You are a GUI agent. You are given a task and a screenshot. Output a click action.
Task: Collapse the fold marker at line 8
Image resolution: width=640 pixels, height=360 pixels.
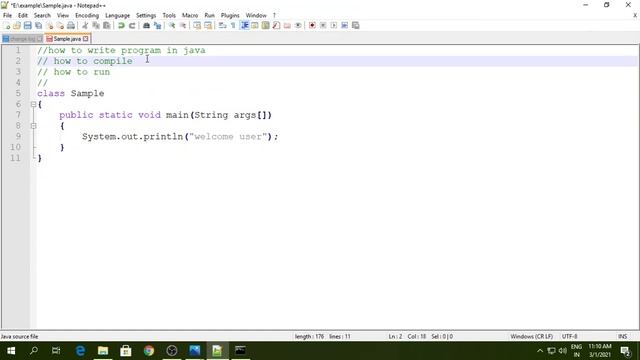pyautogui.click(x=33, y=126)
